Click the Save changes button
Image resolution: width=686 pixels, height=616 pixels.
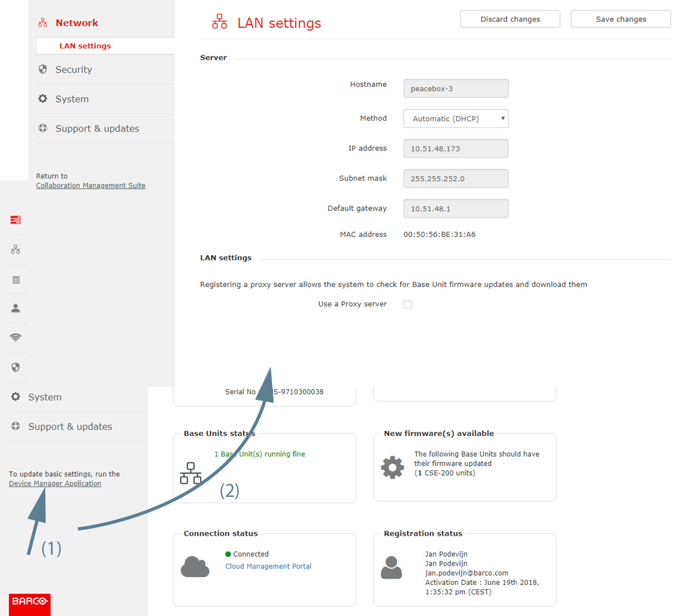(621, 19)
